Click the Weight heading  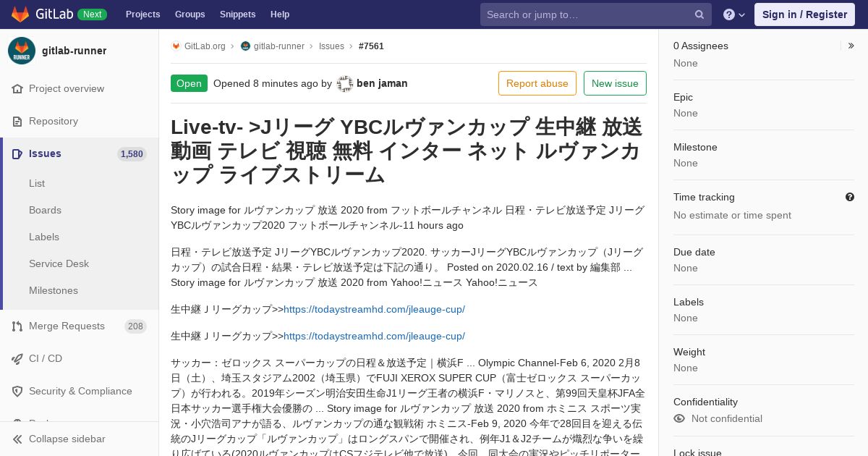tap(689, 352)
